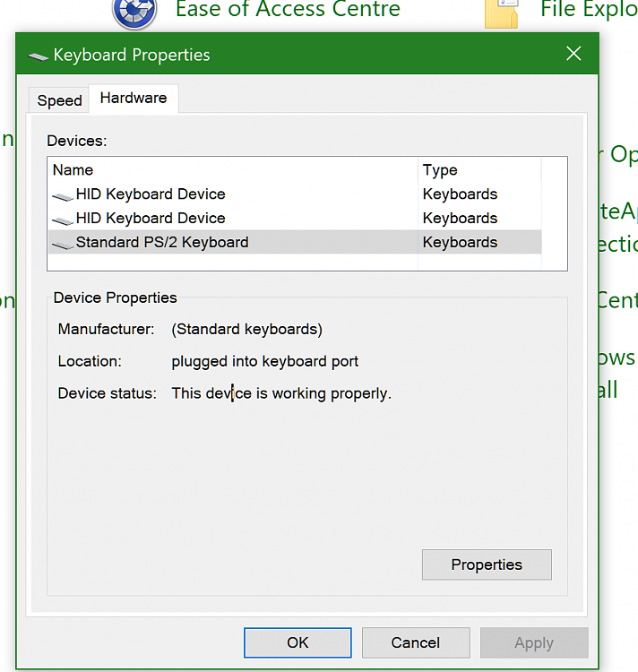Select the first HID Keyboard Device entry
638x672 pixels.
tap(151, 194)
